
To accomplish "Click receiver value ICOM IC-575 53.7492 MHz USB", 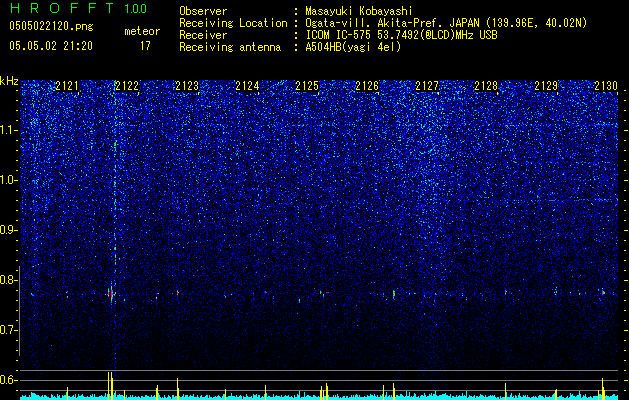I will point(401,35).
